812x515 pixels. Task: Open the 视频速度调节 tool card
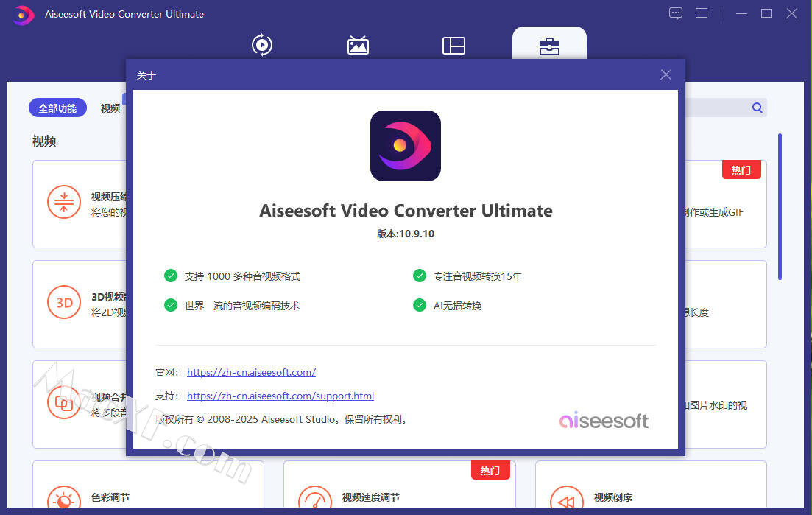pyautogui.click(x=399, y=484)
